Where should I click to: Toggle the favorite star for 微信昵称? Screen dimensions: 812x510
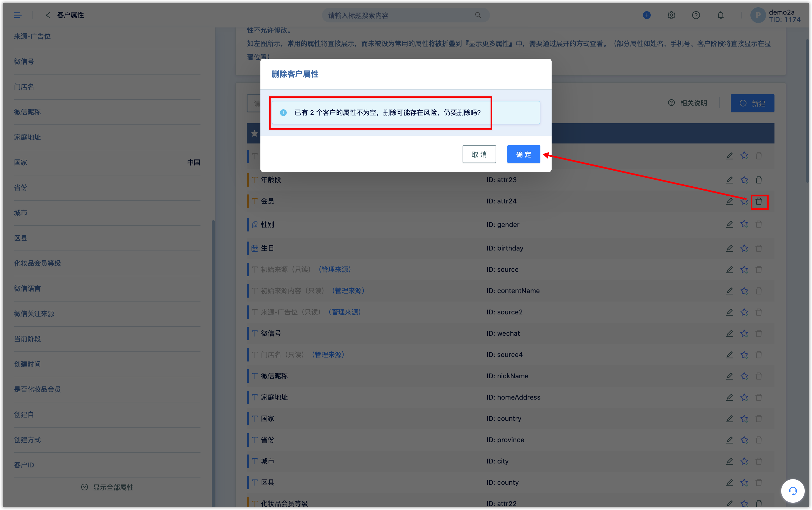pos(744,376)
